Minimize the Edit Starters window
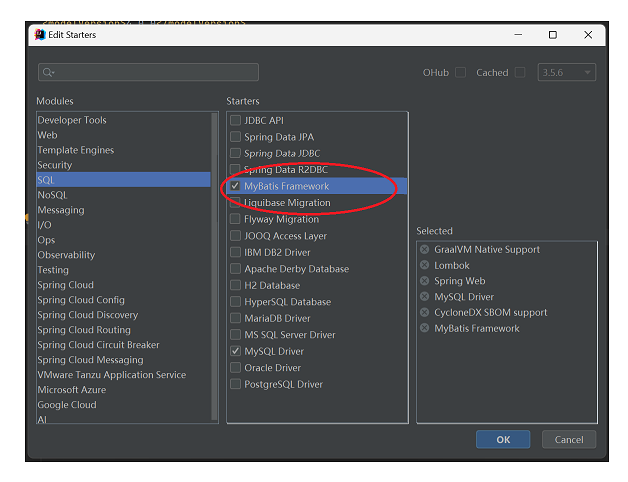628x482 pixels. point(518,35)
